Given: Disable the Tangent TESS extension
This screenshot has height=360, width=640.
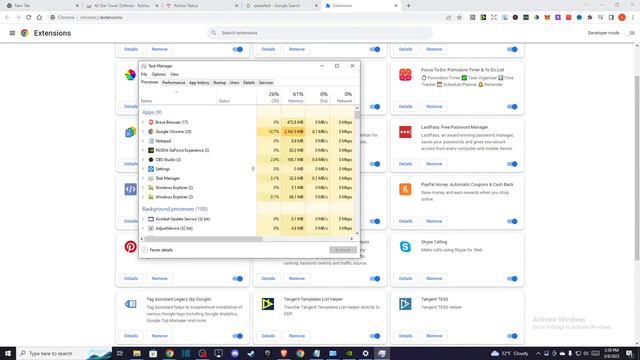Looking at the screenshot, I should point(512,336).
